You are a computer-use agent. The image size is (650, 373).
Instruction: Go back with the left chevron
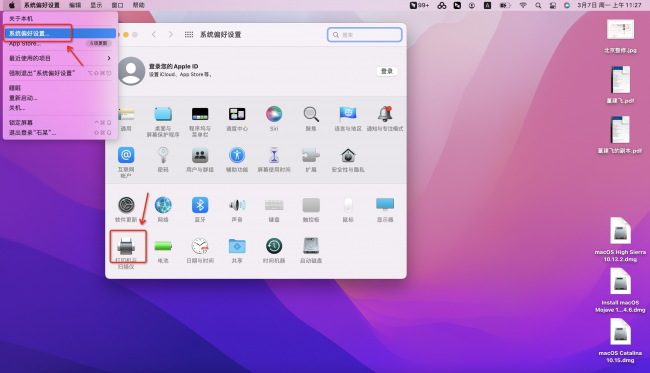pos(154,34)
